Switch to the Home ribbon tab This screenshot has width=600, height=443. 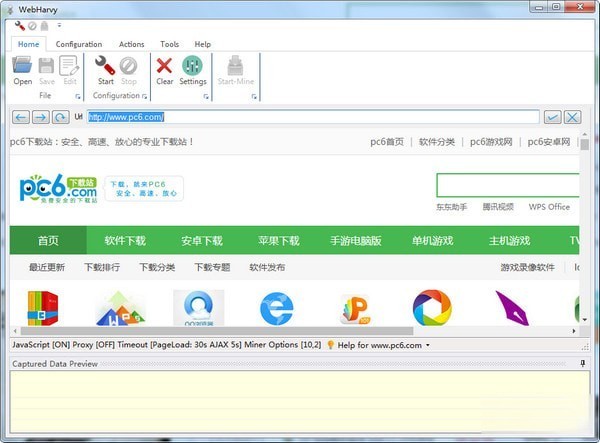(x=29, y=44)
